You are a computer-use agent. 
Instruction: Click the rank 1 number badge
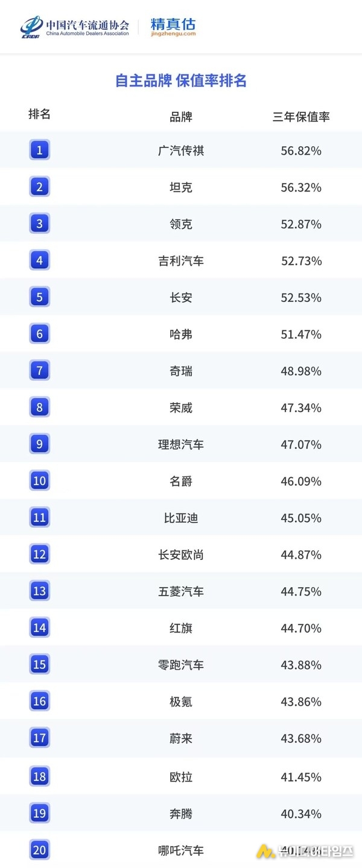[39, 149]
